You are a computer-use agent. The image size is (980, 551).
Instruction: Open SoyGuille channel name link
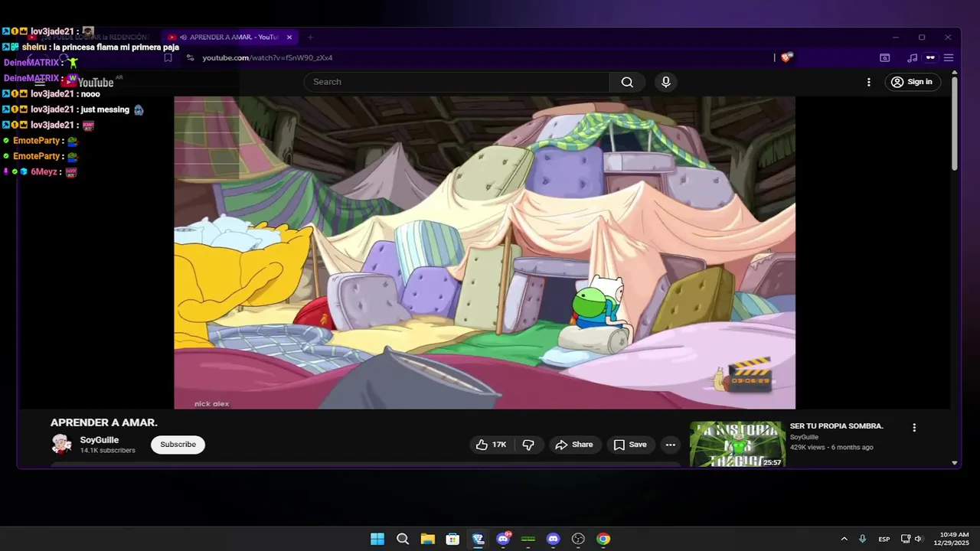pyautogui.click(x=100, y=440)
